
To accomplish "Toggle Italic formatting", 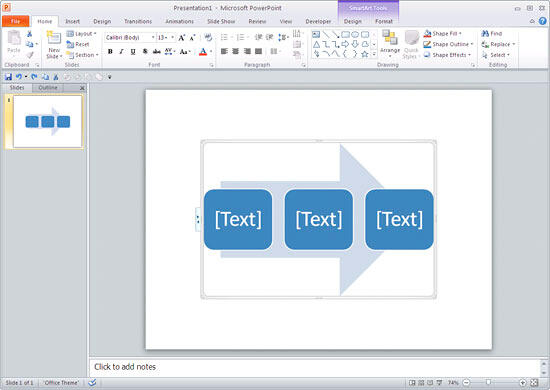I will coord(121,52).
